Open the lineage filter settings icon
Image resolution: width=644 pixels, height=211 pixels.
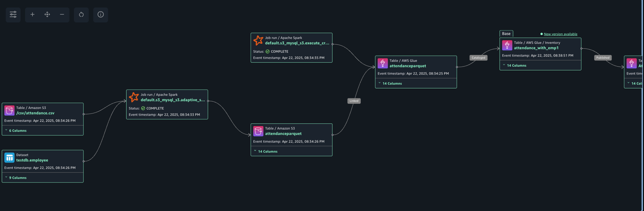(13, 14)
